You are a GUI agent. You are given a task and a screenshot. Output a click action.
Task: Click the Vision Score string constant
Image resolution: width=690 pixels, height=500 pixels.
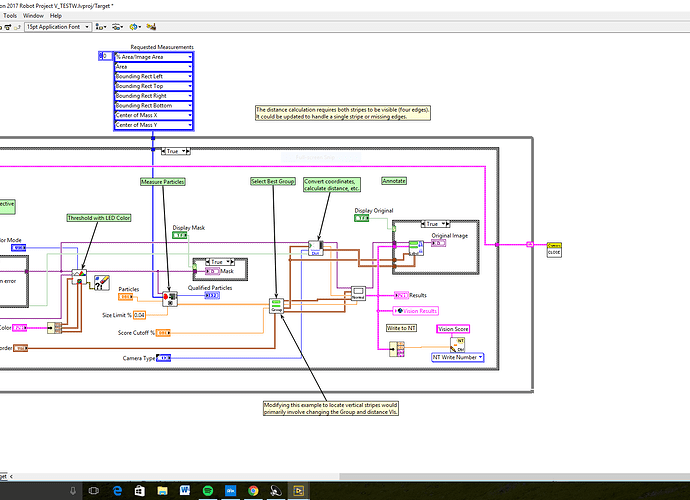453,329
